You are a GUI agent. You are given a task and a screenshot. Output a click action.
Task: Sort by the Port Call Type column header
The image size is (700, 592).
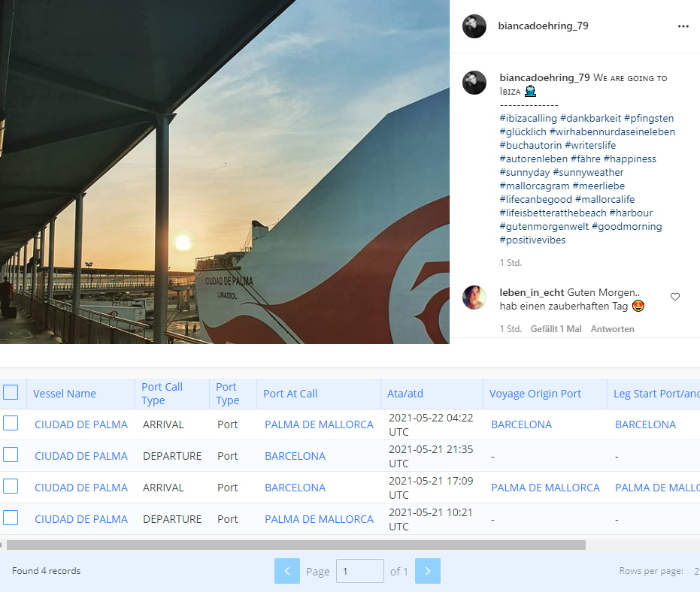(162, 394)
